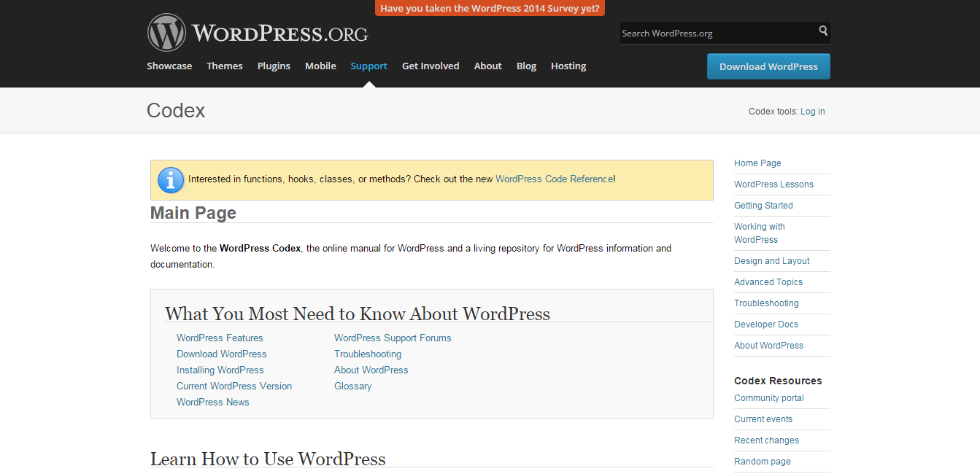Open Getting Started in sidebar

click(763, 206)
